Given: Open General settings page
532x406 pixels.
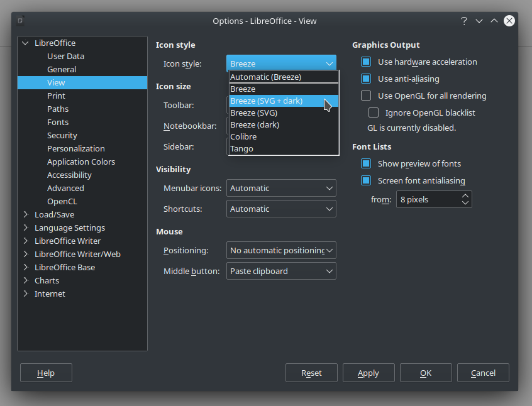Looking at the screenshot, I should click(62, 70).
